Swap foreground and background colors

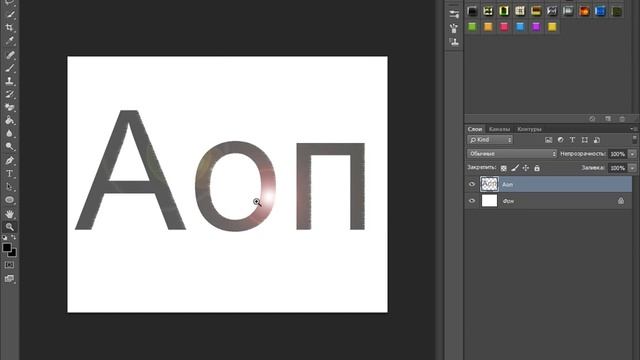coord(13,238)
